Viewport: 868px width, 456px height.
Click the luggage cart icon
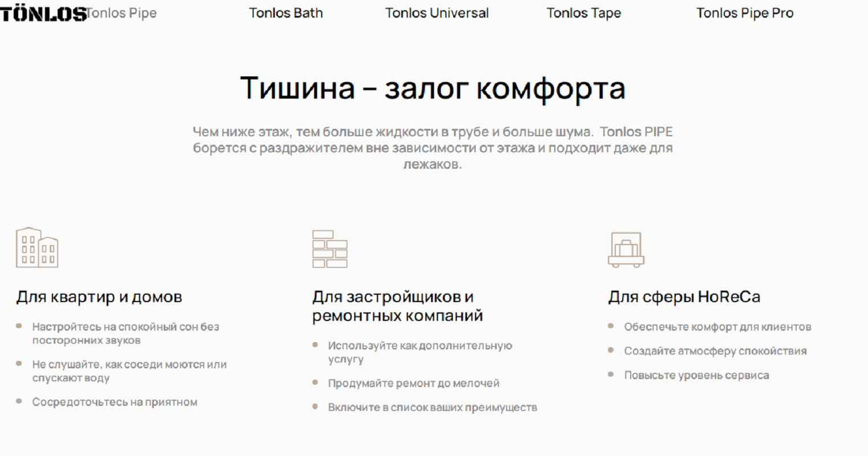click(x=626, y=250)
